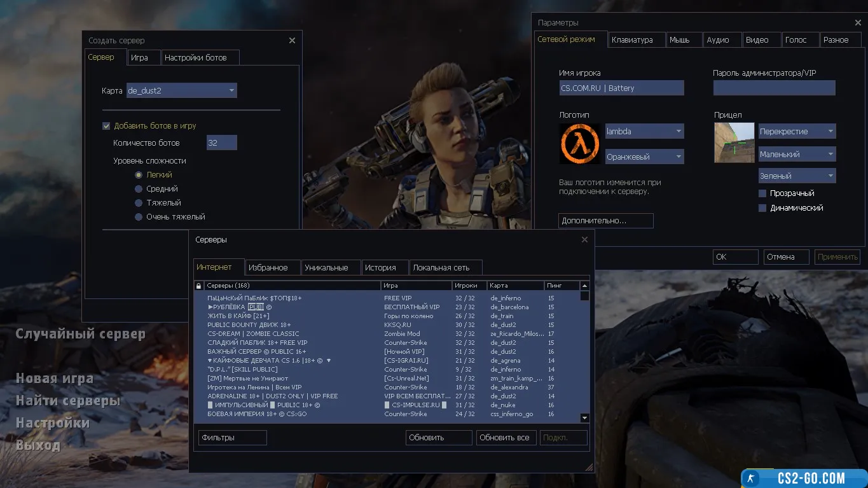
Task: Close the Серверы window
Action: pos(585,240)
